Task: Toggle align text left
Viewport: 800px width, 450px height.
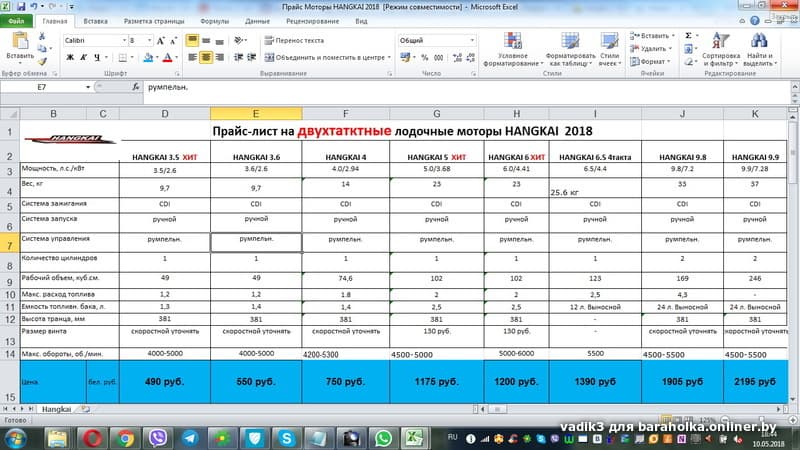Action: [192, 57]
